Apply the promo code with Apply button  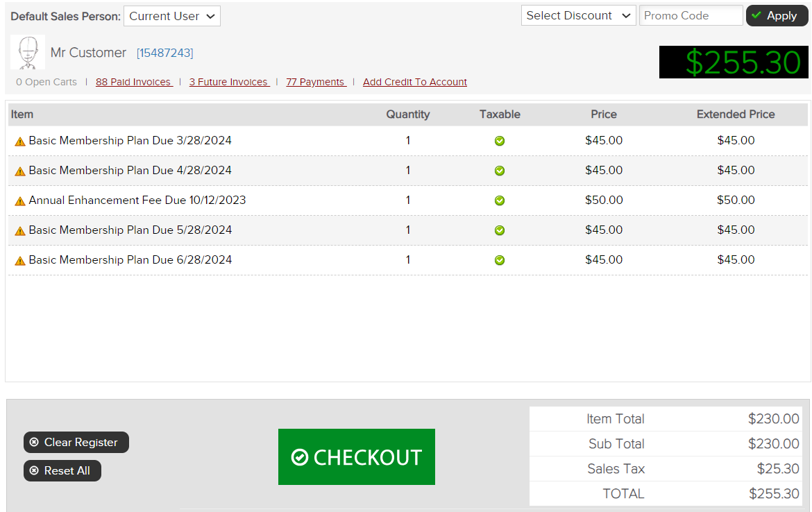[777, 15]
